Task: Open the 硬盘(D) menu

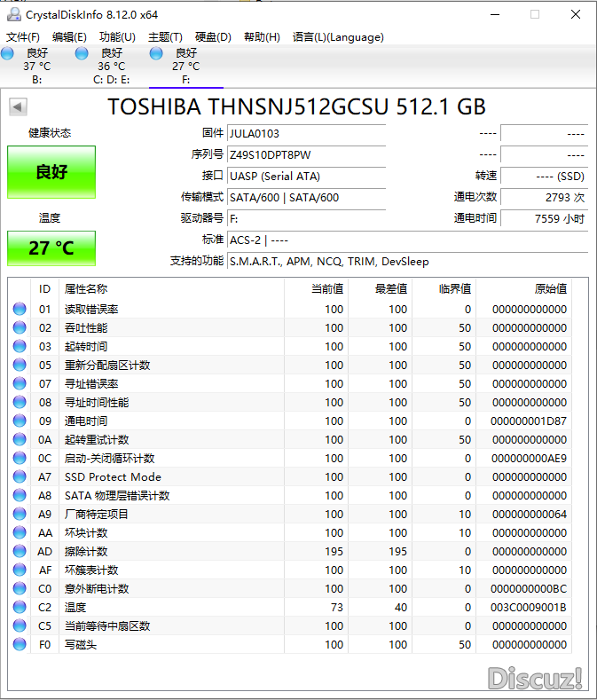Action: point(213,37)
